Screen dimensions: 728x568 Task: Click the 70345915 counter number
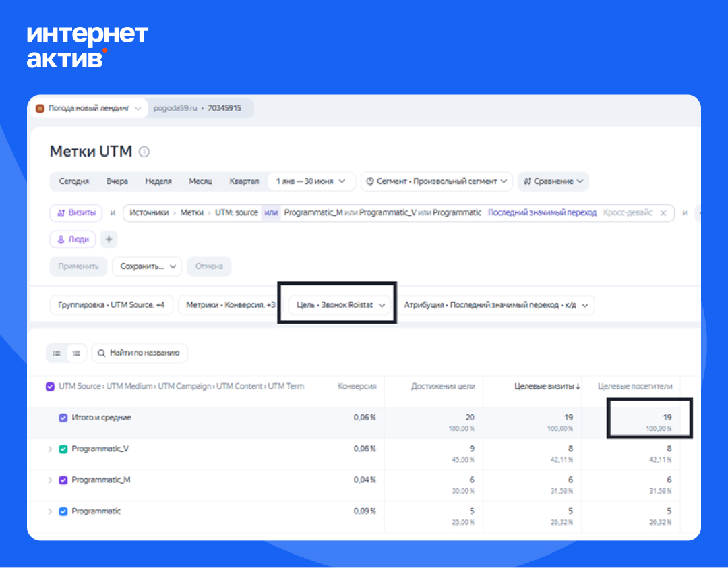224,109
